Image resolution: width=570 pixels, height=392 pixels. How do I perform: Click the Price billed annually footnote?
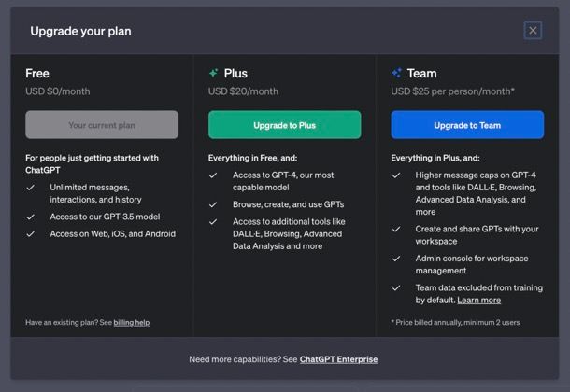[x=455, y=322]
